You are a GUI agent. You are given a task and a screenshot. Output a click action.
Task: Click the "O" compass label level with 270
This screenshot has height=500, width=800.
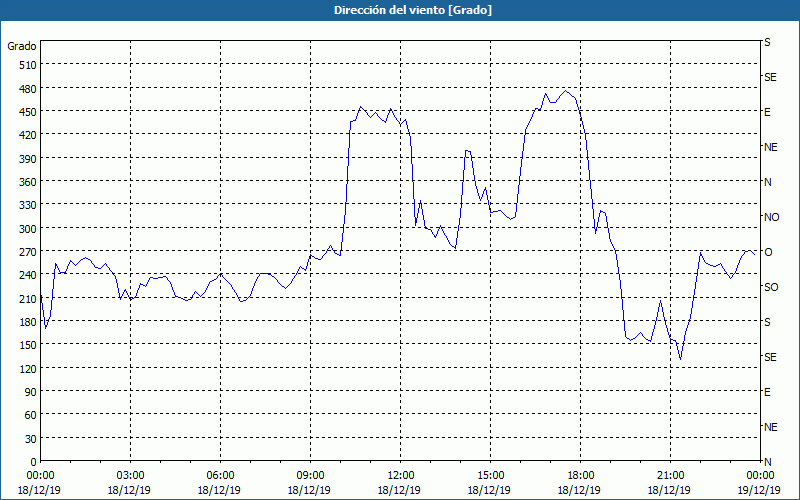coord(768,252)
